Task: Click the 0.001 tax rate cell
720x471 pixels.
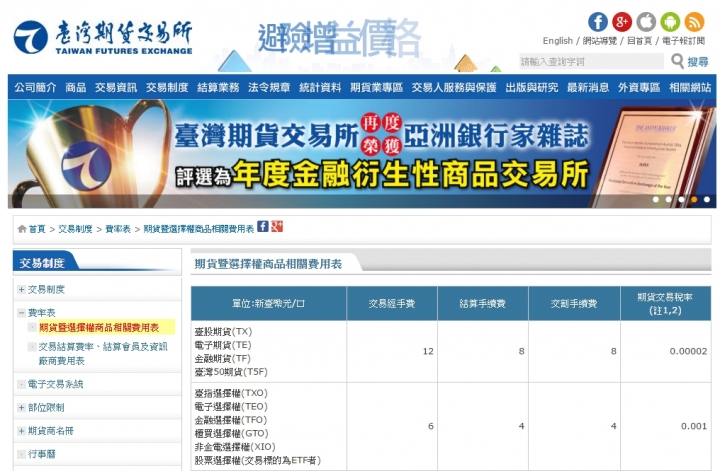Action: click(665, 426)
